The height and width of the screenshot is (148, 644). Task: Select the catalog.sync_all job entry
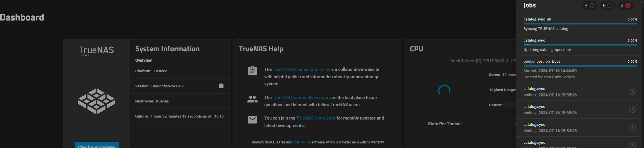578,24
